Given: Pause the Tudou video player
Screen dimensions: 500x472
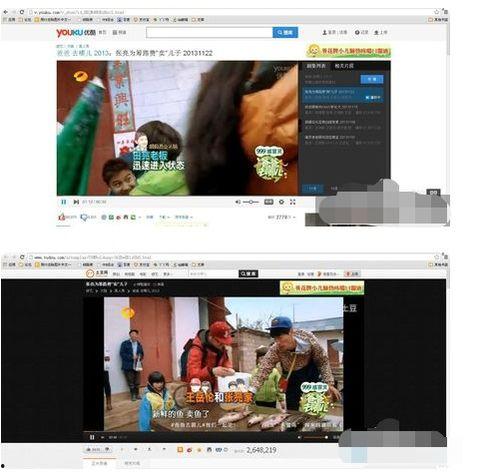Looking at the screenshot, I should click(92, 437).
